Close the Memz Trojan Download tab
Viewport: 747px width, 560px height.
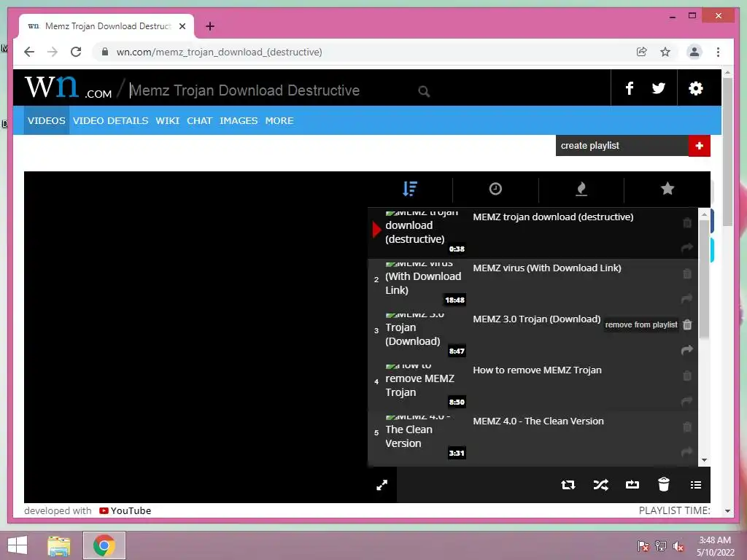click(182, 26)
